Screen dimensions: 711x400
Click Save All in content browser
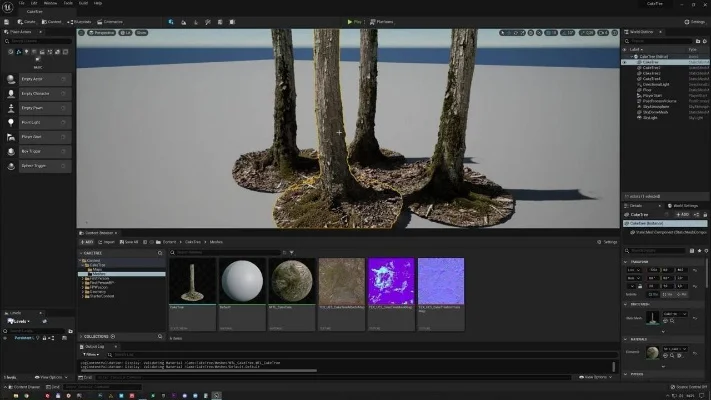(x=129, y=242)
